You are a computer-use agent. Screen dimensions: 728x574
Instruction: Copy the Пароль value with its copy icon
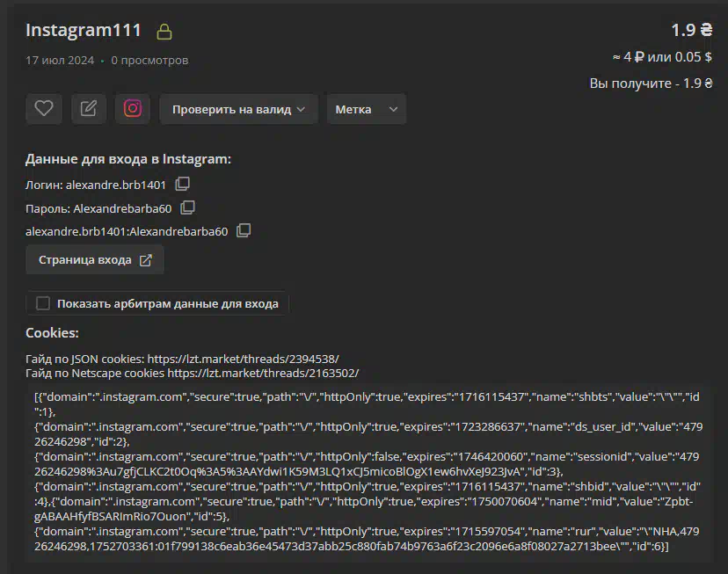pyautogui.click(x=187, y=208)
